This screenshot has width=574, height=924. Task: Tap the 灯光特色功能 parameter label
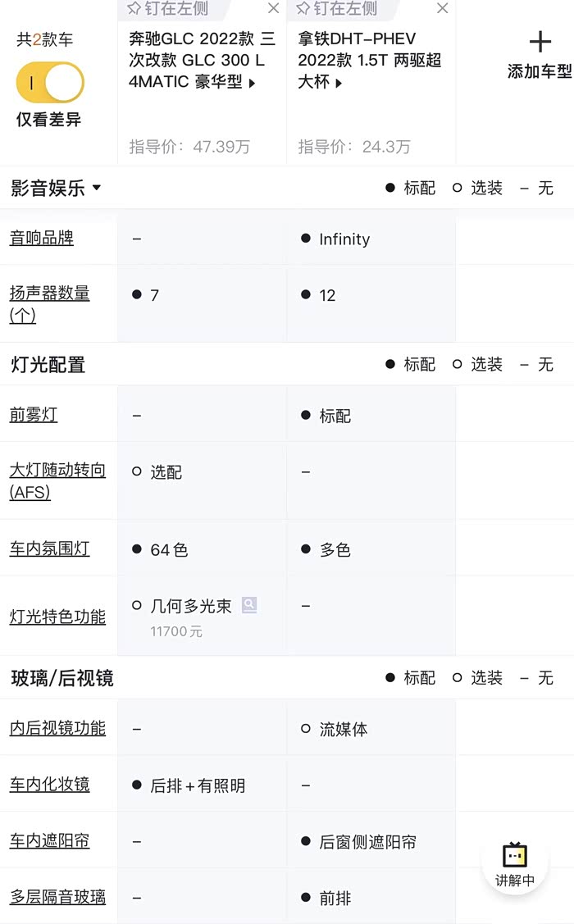tap(57, 617)
